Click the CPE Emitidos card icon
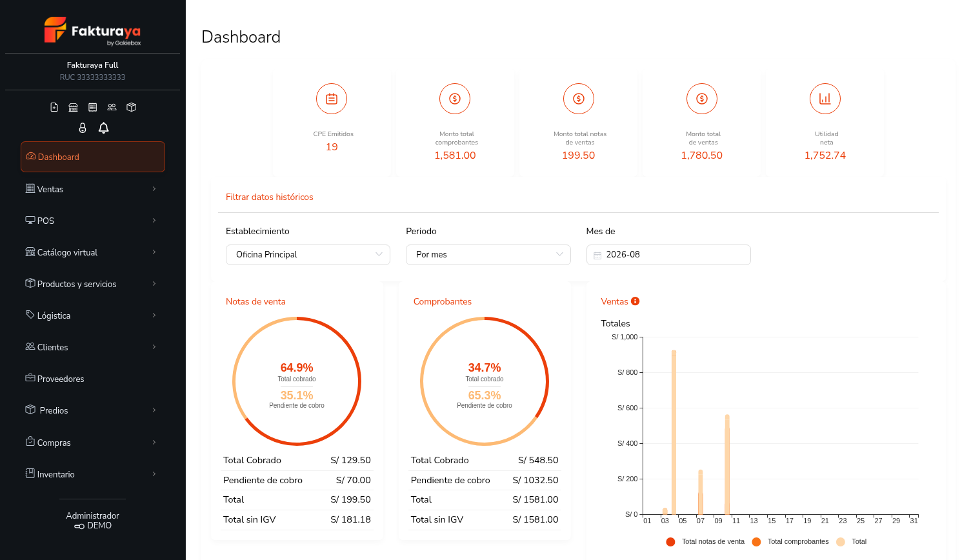Viewport: 971px width, 560px height. click(x=332, y=99)
